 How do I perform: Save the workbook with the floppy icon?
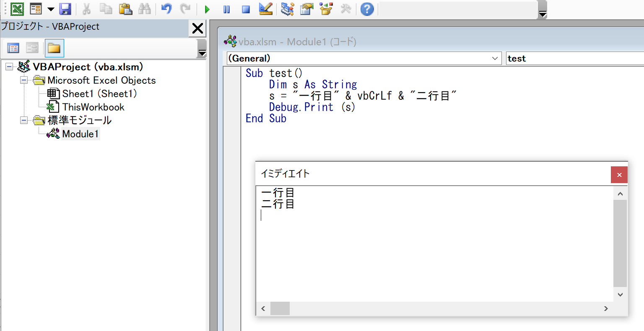pyautogui.click(x=65, y=9)
